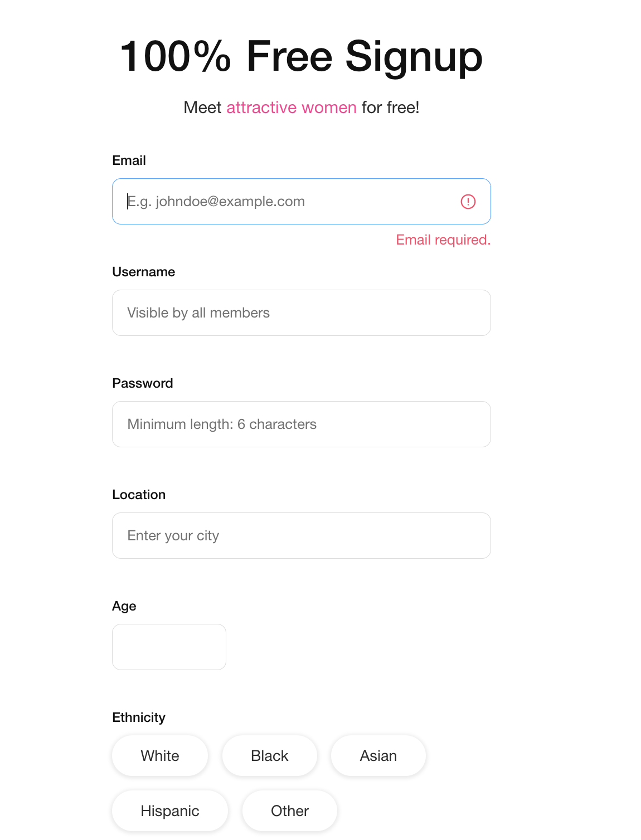Open the attractive women link
Viewport: 641px width, 840px height.
[x=291, y=108]
